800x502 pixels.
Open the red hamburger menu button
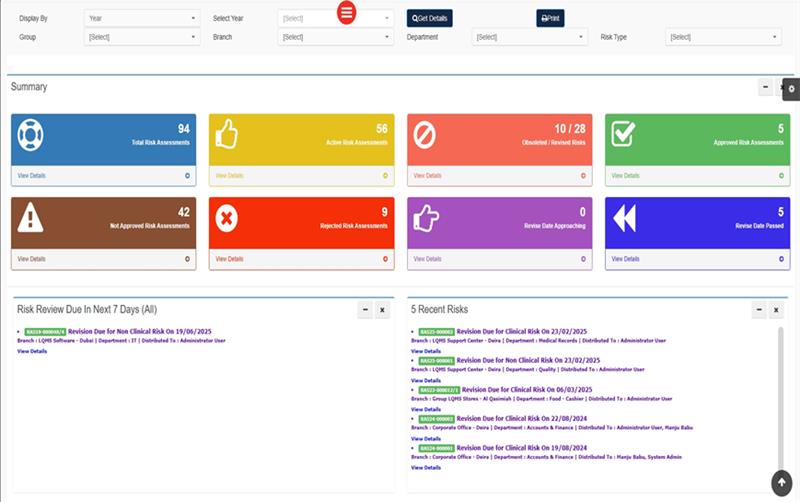pyautogui.click(x=346, y=12)
